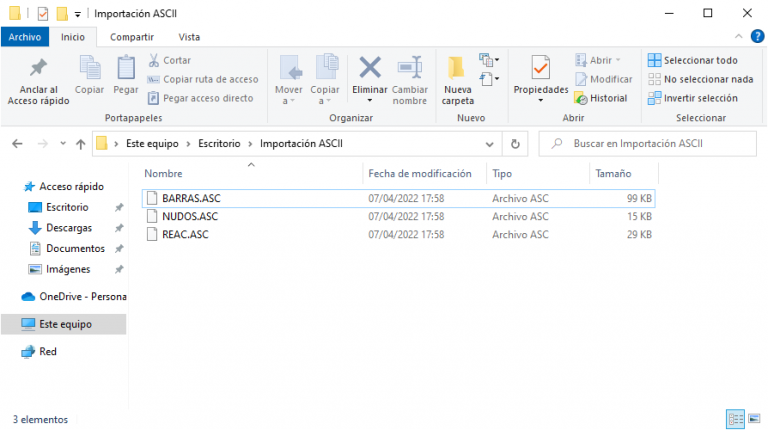Select the BARRAS.ASC file
Image resolution: width=768 pixels, height=430 pixels.
pyautogui.click(x=398, y=198)
